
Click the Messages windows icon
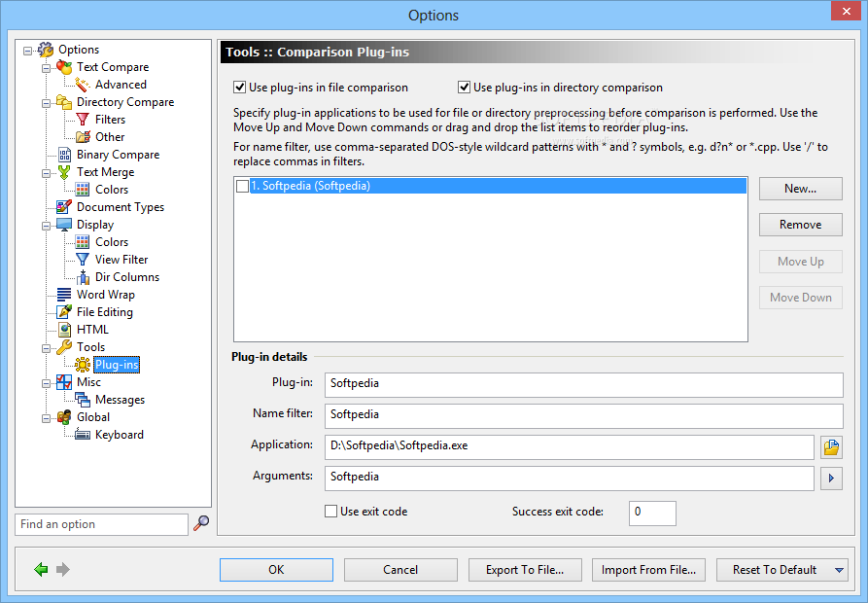click(83, 400)
